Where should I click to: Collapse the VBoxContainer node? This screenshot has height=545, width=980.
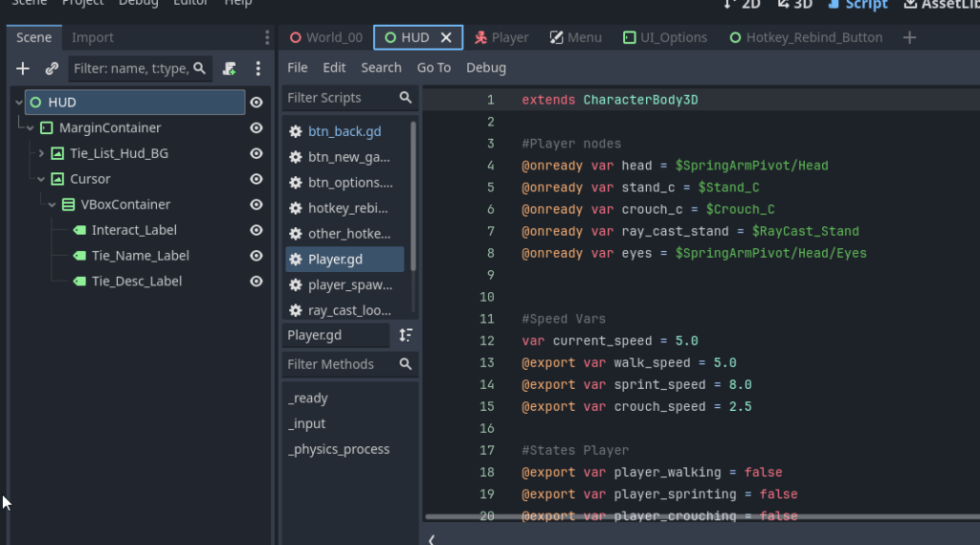tap(52, 205)
